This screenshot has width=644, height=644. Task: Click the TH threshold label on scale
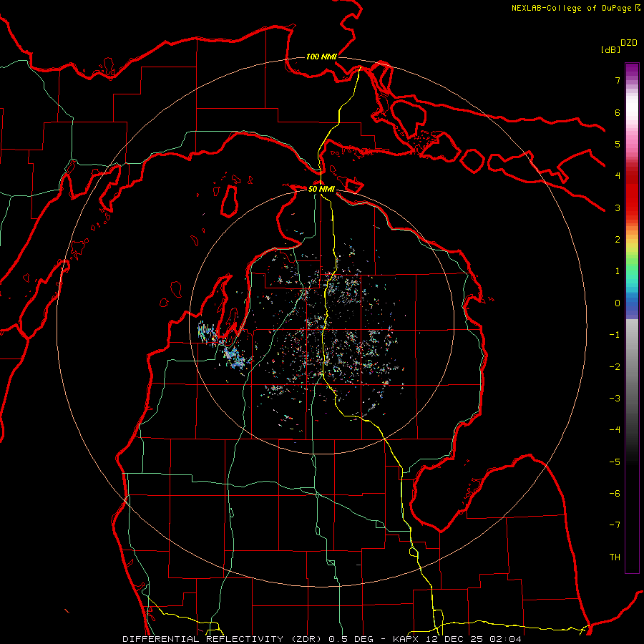point(615,557)
